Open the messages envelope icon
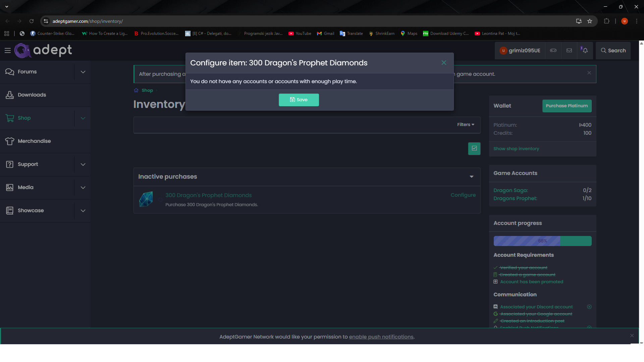The height and width of the screenshot is (362, 644). [569, 51]
